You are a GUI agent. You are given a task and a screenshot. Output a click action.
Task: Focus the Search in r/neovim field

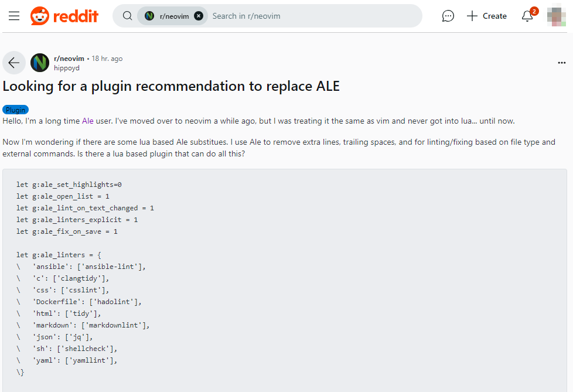point(314,16)
